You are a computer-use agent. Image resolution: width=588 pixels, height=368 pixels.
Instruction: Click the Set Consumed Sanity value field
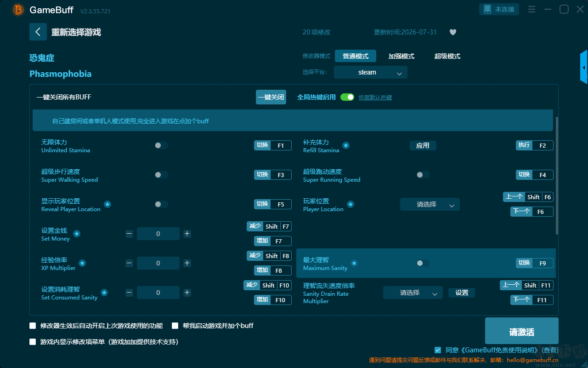[158, 293]
